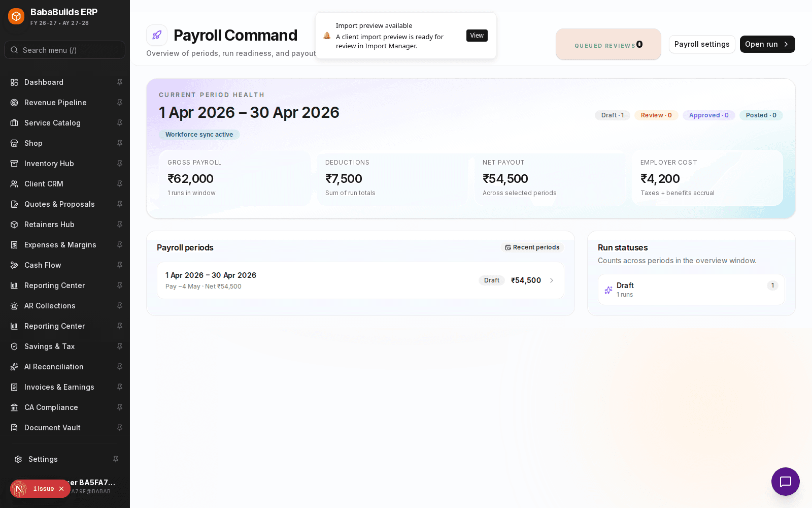Click the Draft count badge 1 in Run statuses
Screen dimensions: 812x508
(772, 285)
